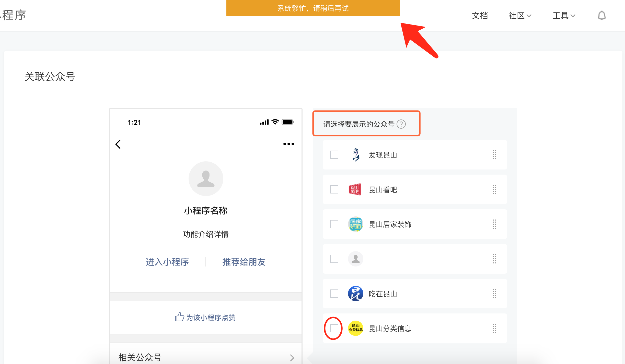The width and height of the screenshot is (625, 364).
Task: Tick the 昆山分类信息 checkbox
Action: pyautogui.click(x=334, y=328)
